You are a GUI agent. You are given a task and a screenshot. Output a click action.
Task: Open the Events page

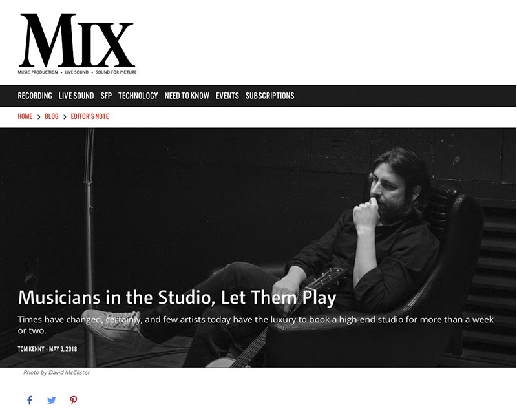tap(227, 96)
